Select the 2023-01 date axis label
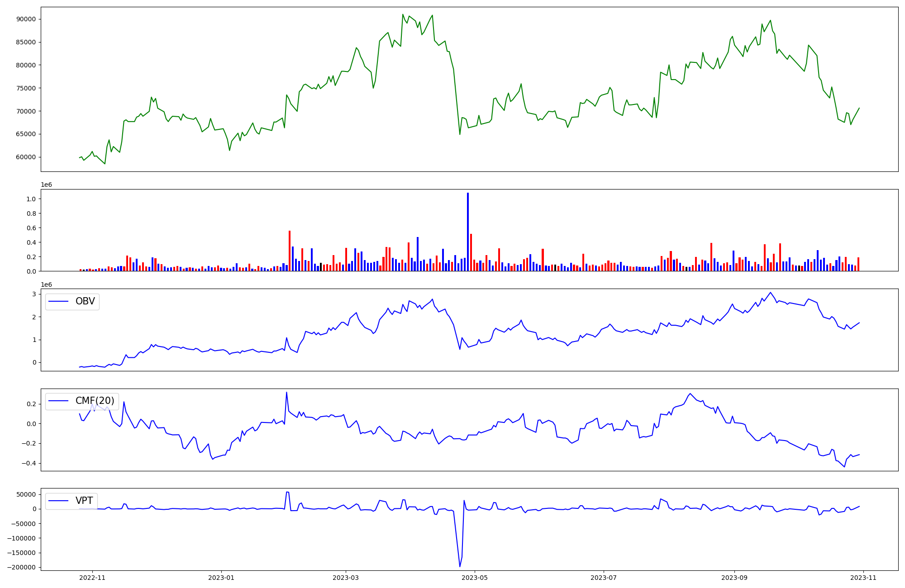The width and height of the screenshot is (905, 588). [221, 578]
